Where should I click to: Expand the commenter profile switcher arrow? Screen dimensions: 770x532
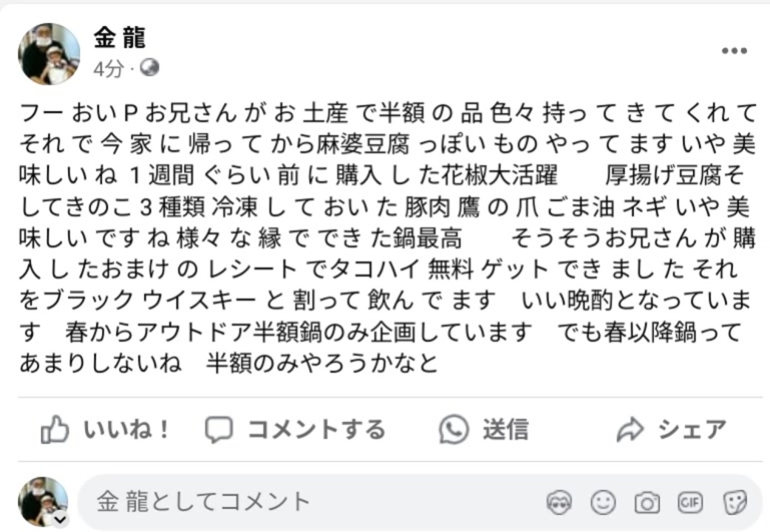point(61,519)
